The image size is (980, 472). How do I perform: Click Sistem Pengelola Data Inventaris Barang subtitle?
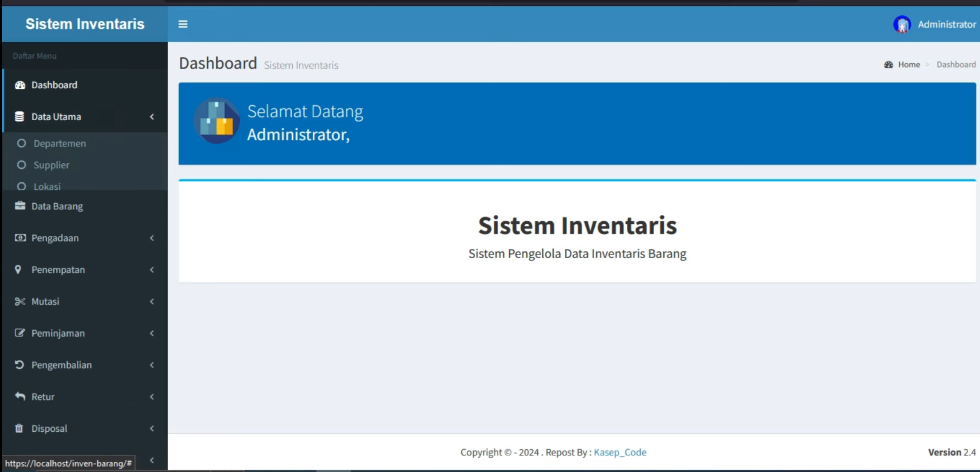click(x=577, y=254)
